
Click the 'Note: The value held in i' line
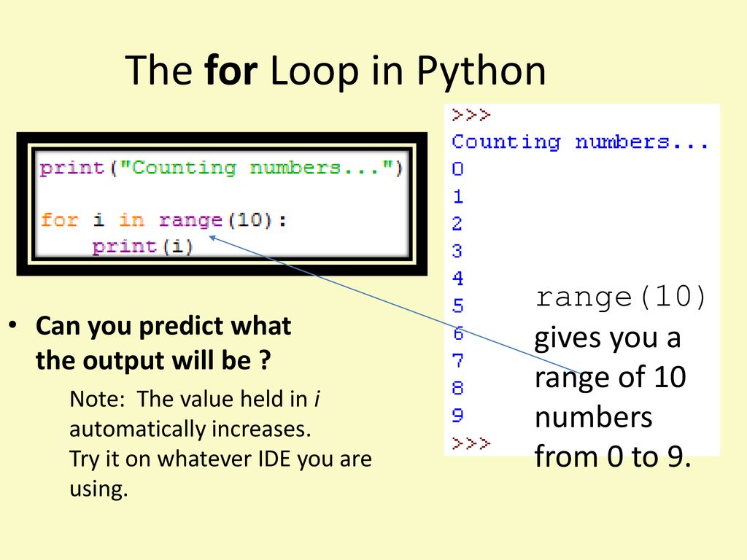(x=195, y=399)
